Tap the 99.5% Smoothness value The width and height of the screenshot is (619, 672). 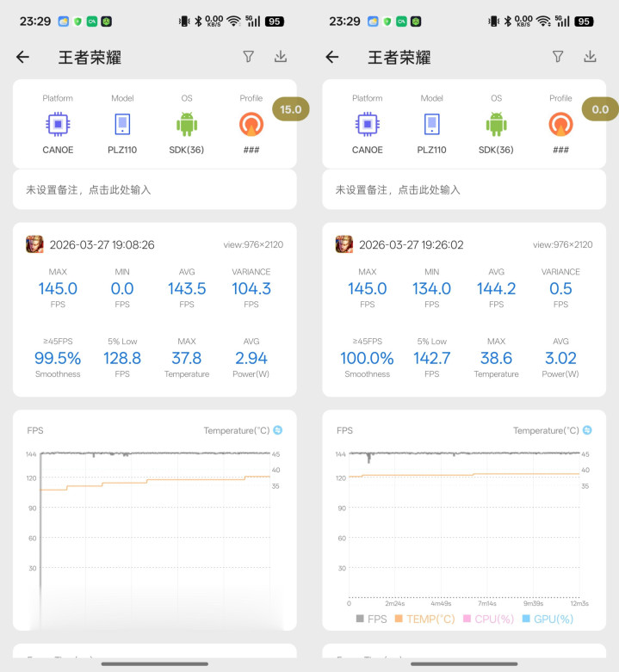pos(58,358)
